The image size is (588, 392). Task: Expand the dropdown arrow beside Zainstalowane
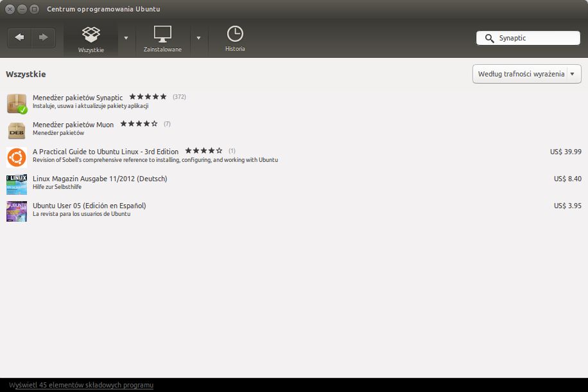199,38
